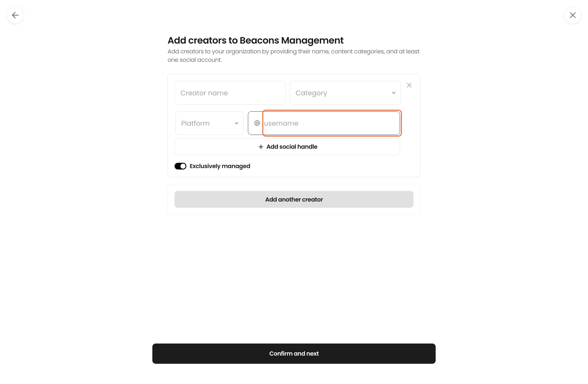This screenshot has width=588, height=384.
Task: Toggle the Exclusively managed switch
Action: tap(180, 166)
